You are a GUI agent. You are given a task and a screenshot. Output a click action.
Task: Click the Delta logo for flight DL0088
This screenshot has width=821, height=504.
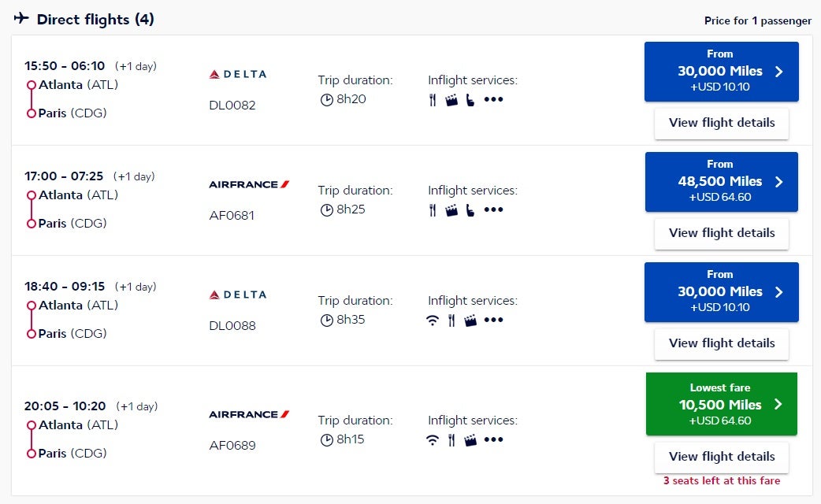pos(238,295)
